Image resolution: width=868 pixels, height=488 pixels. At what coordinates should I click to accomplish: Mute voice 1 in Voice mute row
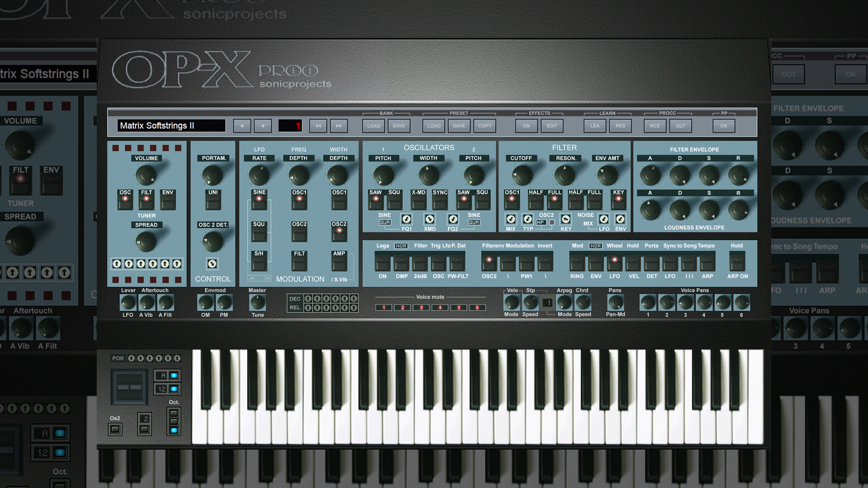383,308
